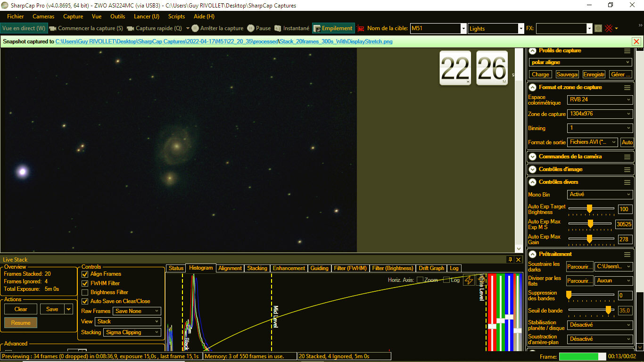Click the FX selection area square icon
This screenshot has height=362, width=644.
click(598, 28)
